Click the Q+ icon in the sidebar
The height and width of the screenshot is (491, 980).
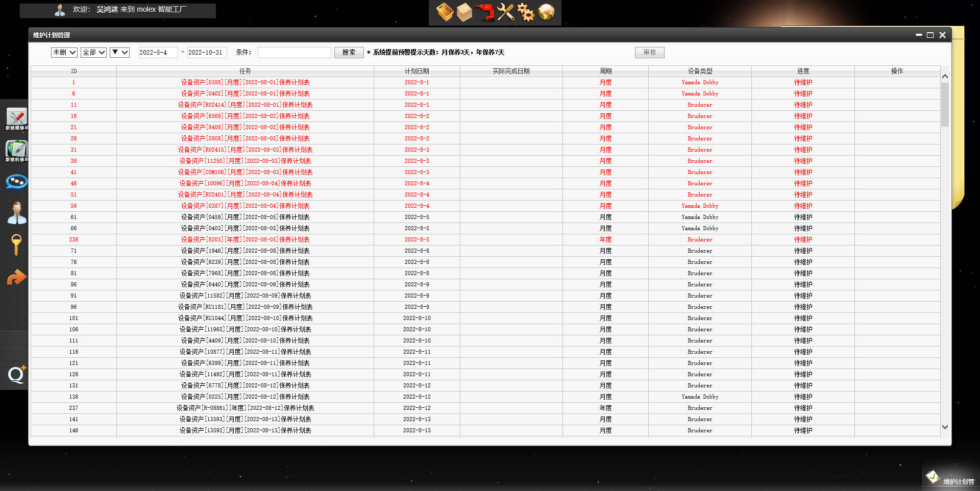[17, 375]
